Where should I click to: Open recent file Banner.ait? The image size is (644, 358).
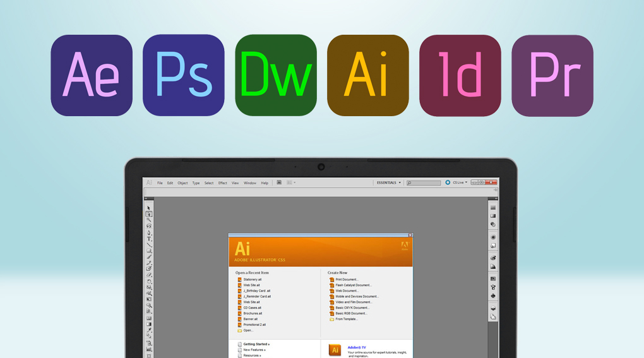[247, 319]
